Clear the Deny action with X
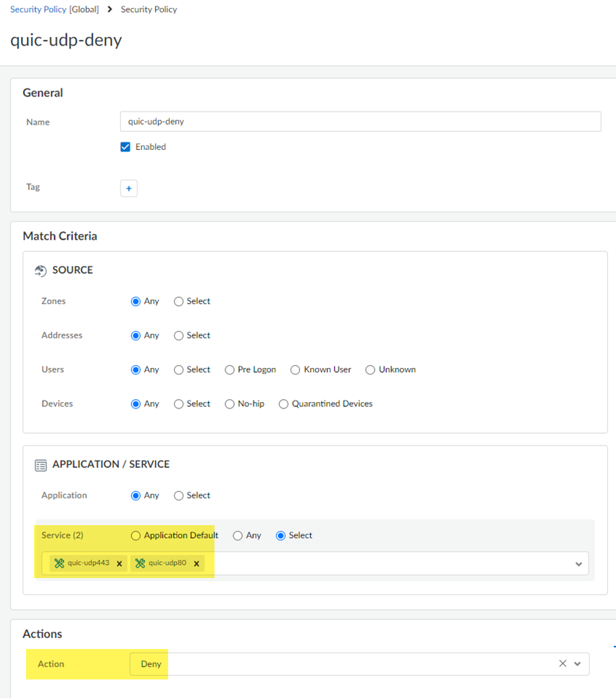The width and height of the screenshot is (616, 699). tap(562, 664)
